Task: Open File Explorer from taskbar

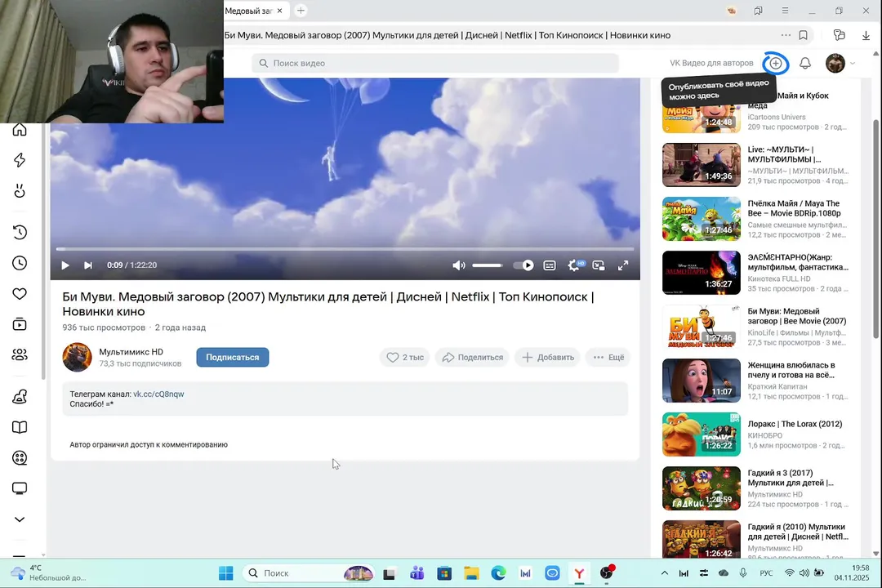Action: 471,572
